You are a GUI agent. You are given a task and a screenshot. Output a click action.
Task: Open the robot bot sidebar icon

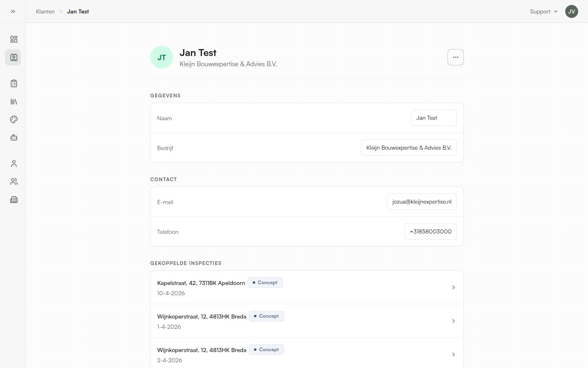(x=14, y=137)
